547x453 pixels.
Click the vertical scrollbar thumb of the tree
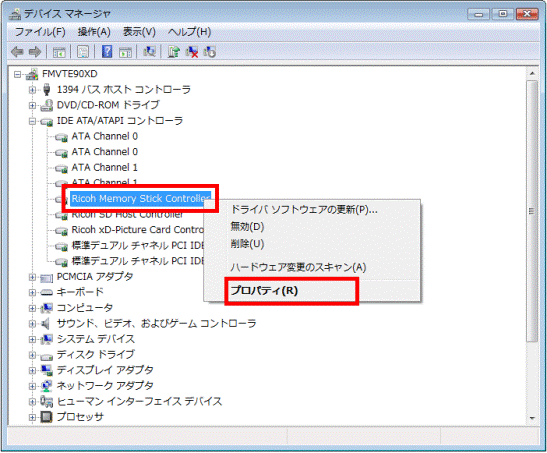[x=532, y=211]
